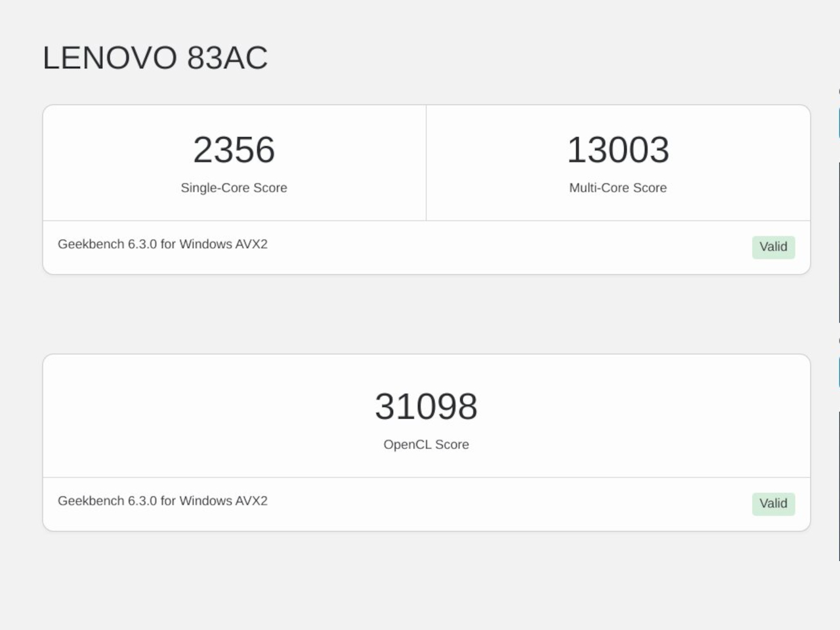
Task: Click the divider between single-core and multi-core panels
Action: coord(426,163)
